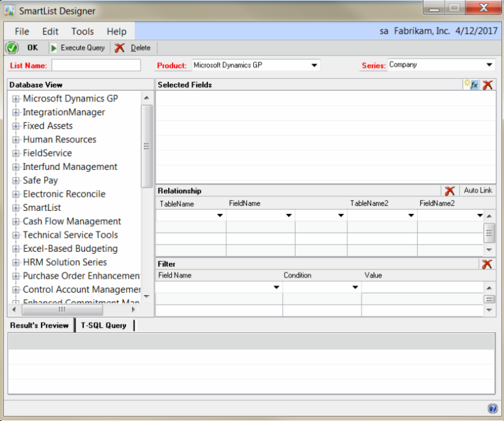The height and width of the screenshot is (421, 504).
Task: Click the green Execute Query play icon
Action: (54, 48)
